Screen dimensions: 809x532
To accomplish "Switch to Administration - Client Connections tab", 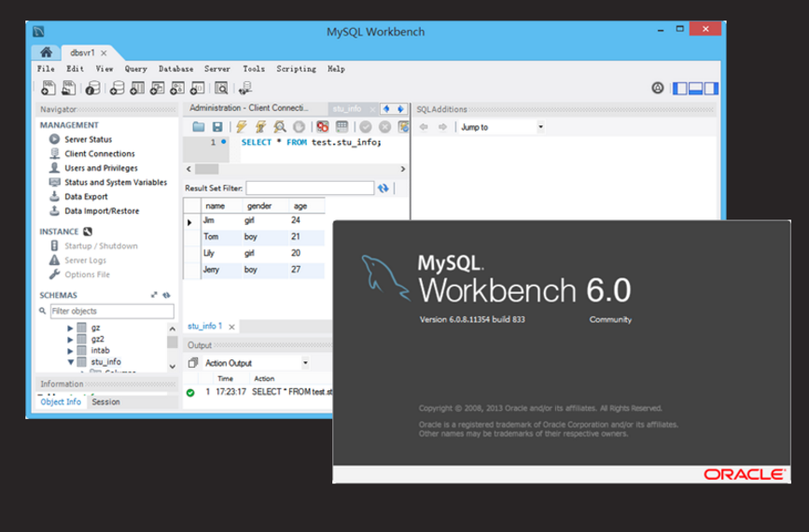I will click(249, 108).
